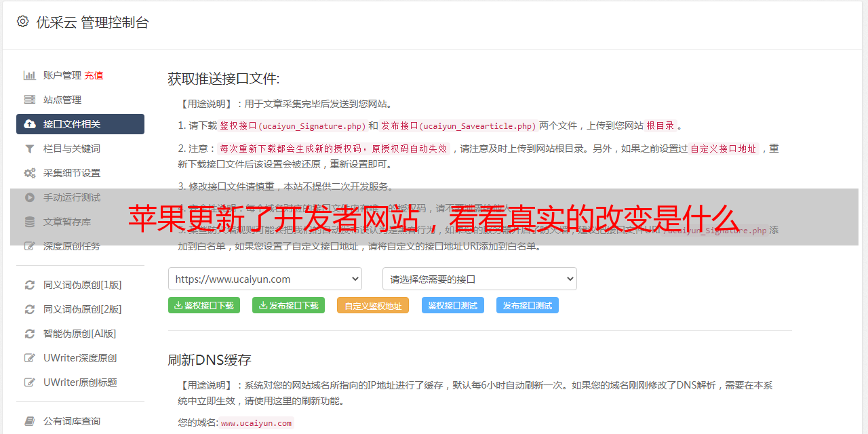The image size is (868, 434).
Task: Click the cloud upload icon for 接口文件相关
Action: pos(30,124)
